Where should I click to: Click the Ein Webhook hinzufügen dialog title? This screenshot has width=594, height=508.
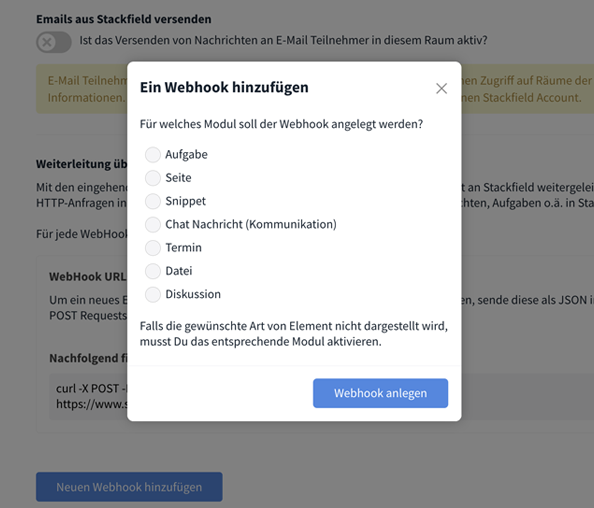click(x=224, y=88)
